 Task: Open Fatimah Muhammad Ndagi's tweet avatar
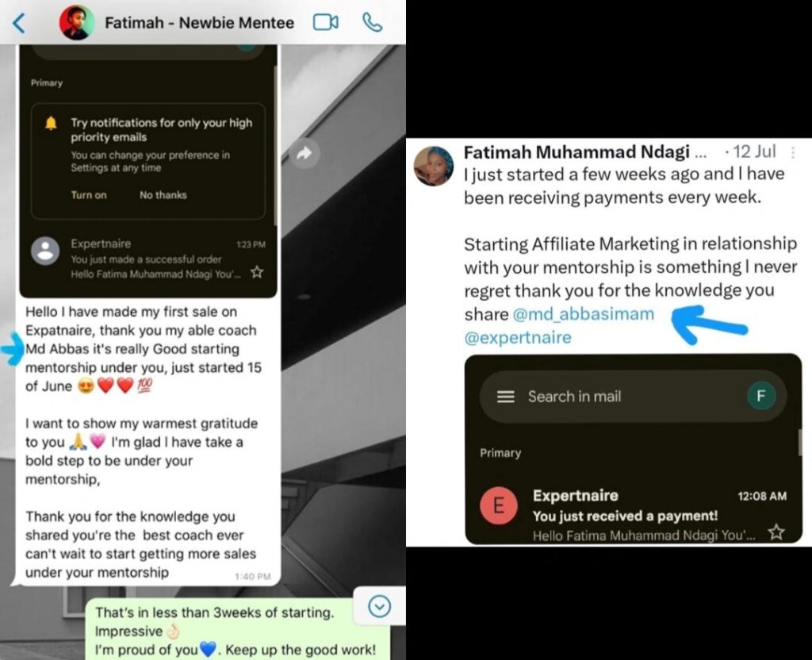point(434,167)
